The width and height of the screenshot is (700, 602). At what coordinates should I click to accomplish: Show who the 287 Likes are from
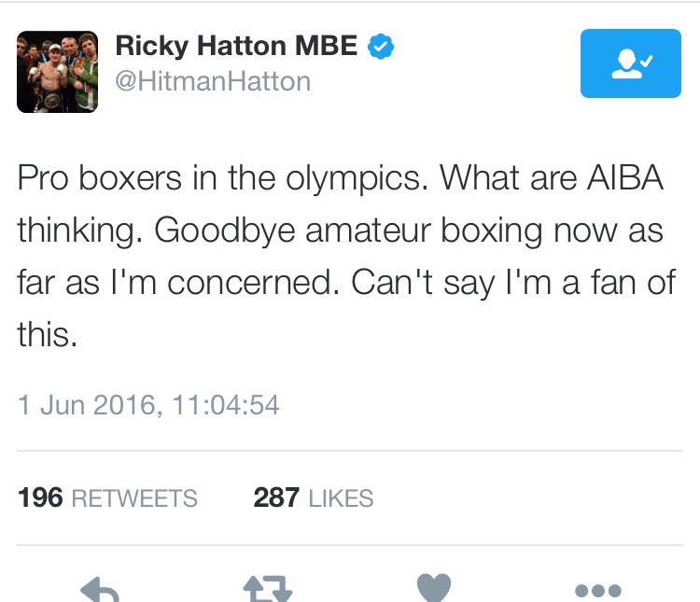point(313,498)
